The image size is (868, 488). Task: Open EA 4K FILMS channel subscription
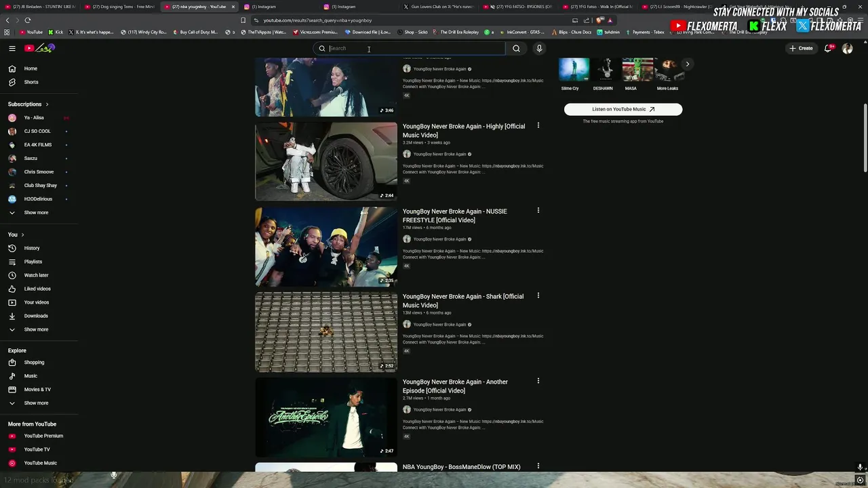tap(39, 144)
